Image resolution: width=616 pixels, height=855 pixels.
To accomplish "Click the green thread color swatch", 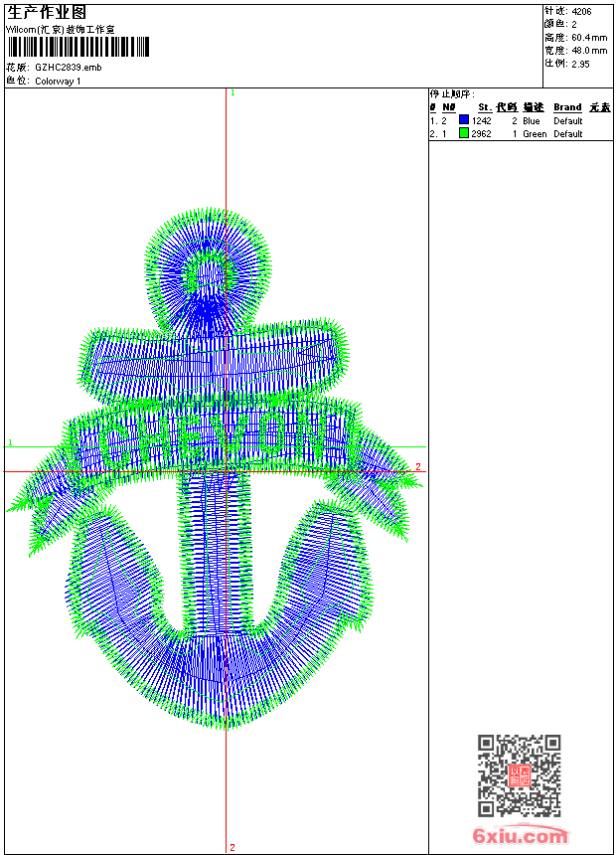I will point(464,133).
